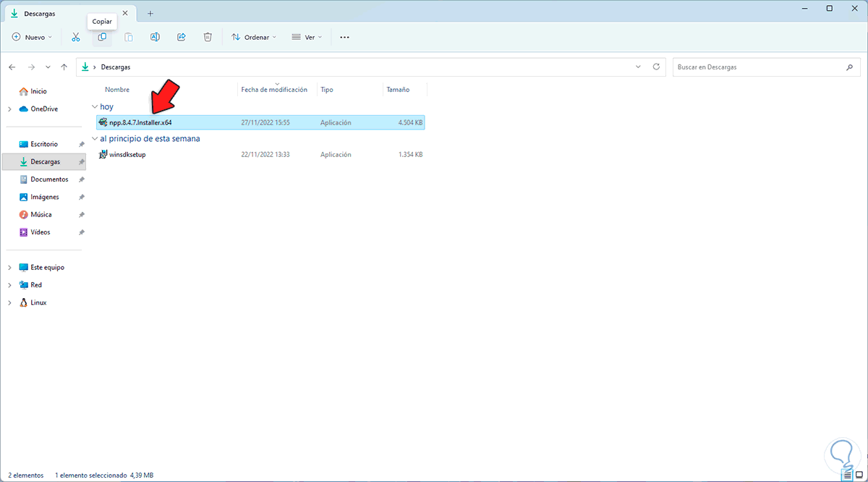Click the download icon in address bar
The image size is (868, 482).
85,67
